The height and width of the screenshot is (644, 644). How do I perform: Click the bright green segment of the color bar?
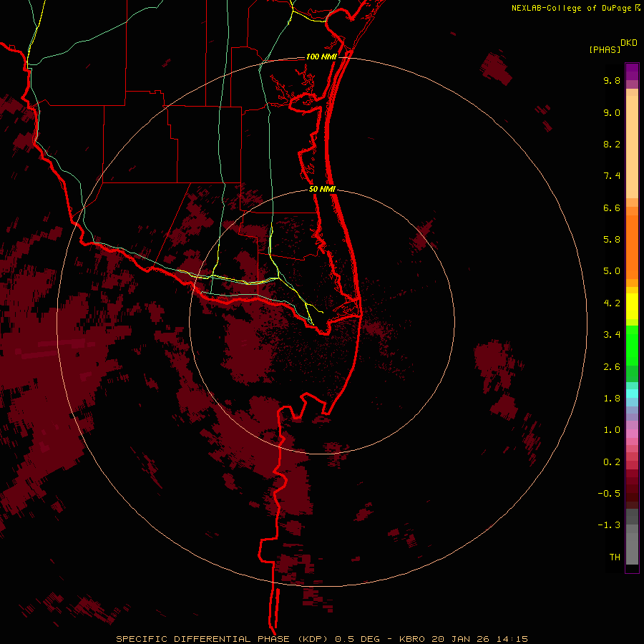pos(632,345)
